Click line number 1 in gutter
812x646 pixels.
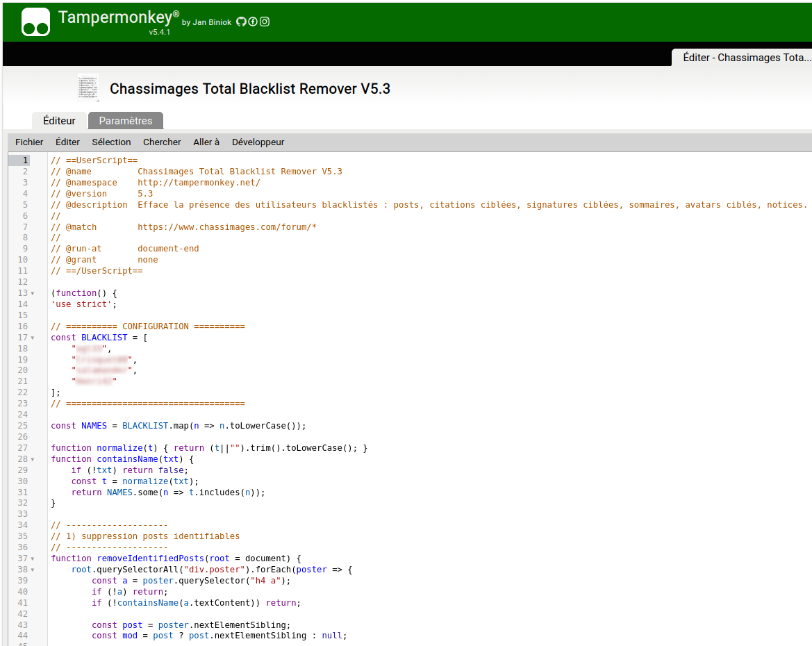tap(25, 160)
